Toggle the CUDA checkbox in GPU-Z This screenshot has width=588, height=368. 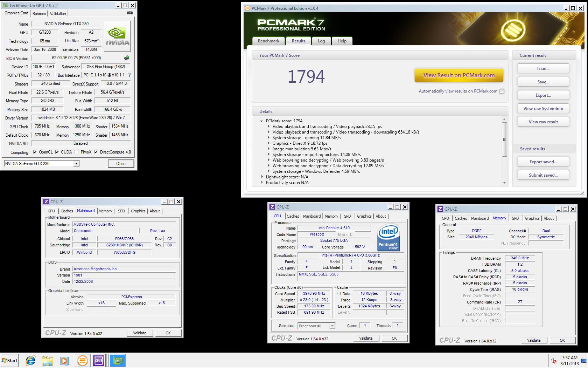[x=57, y=152]
